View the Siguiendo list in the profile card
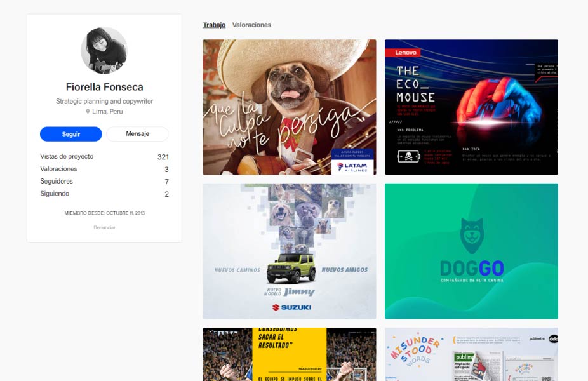 click(104, 194)
